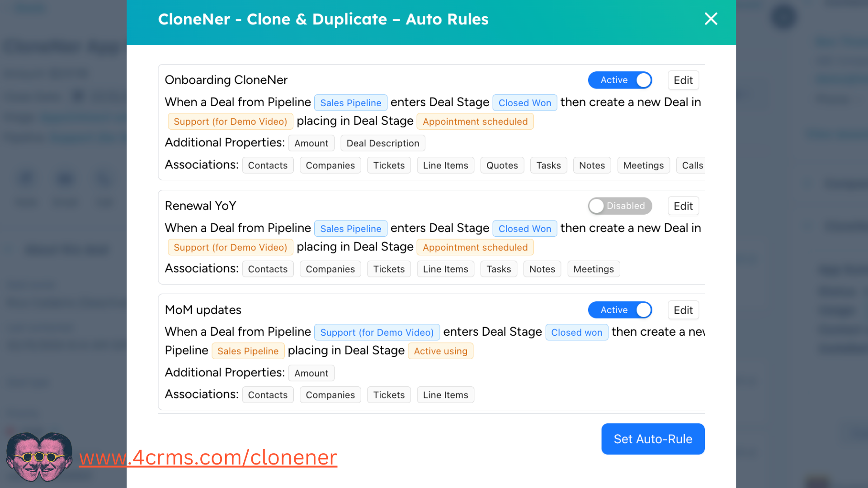Enable the Renewal YoY Disabled switch

coord(620,206)
